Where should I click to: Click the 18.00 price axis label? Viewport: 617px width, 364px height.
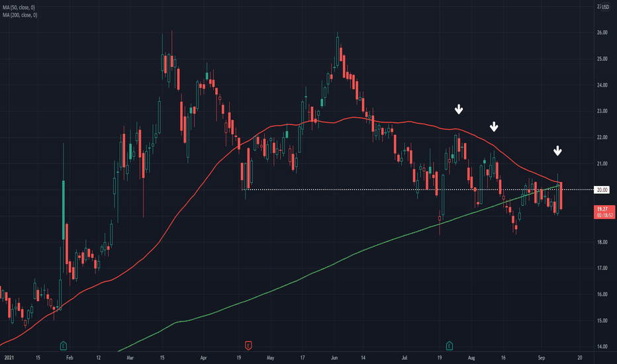pos(602,242)
